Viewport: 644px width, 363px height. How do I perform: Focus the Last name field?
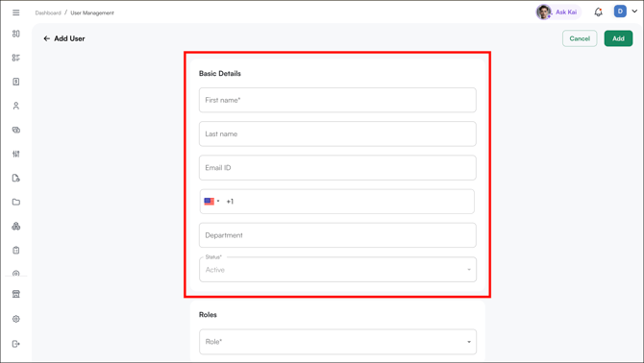337,133
